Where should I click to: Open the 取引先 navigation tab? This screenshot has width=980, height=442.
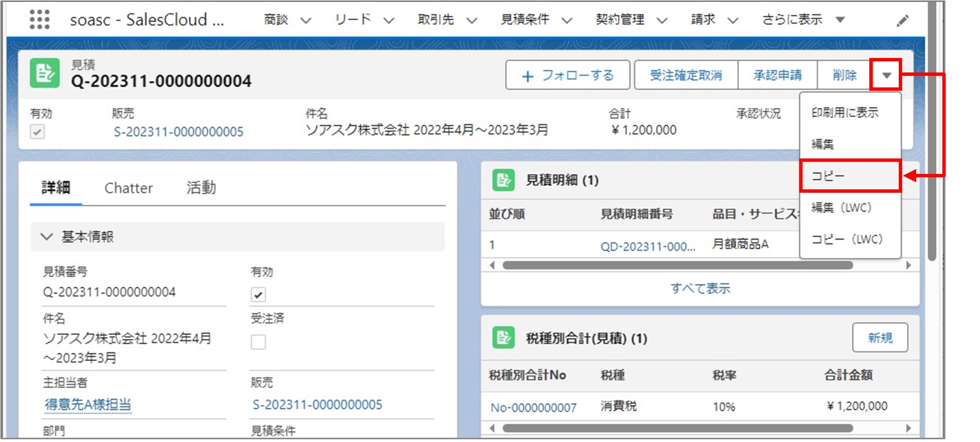click(x=436, y=20)
